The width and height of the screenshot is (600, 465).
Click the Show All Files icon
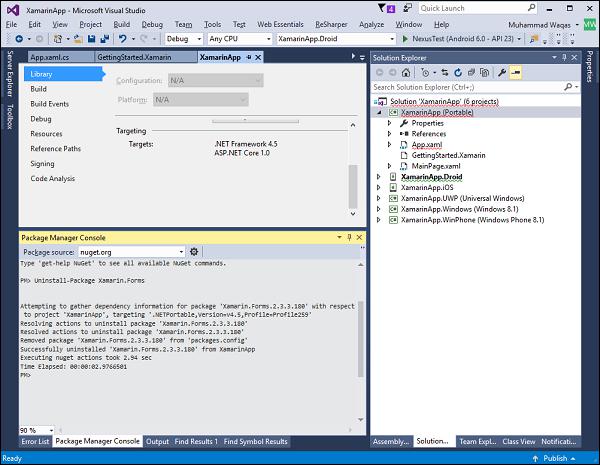click(x=484, y=72)
